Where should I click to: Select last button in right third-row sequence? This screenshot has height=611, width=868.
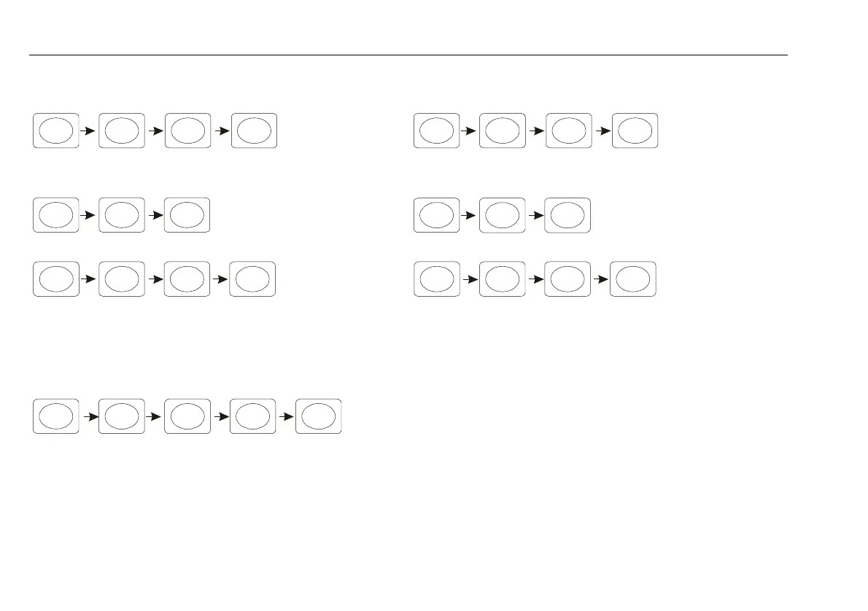coord(632,279)
